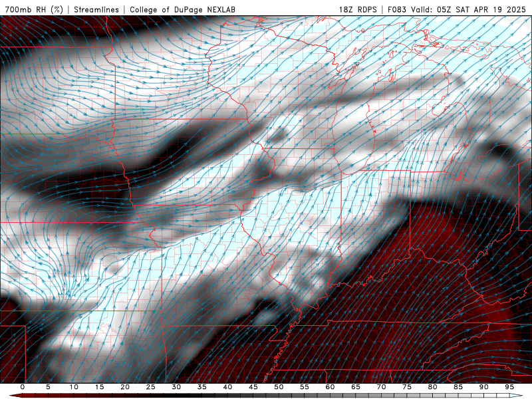Viewport: 532px width, 399px height.
Task: Select the colorbar label "10"
Action: pos(74,387)
